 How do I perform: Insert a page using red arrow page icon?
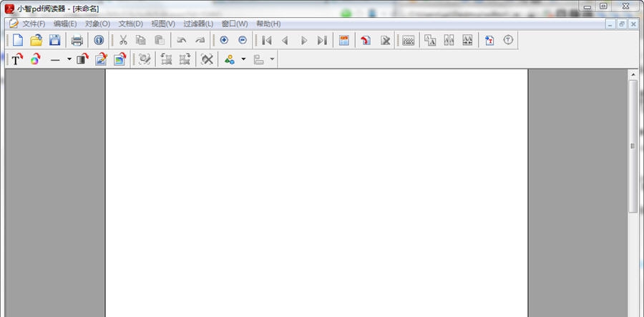[366, 40]
